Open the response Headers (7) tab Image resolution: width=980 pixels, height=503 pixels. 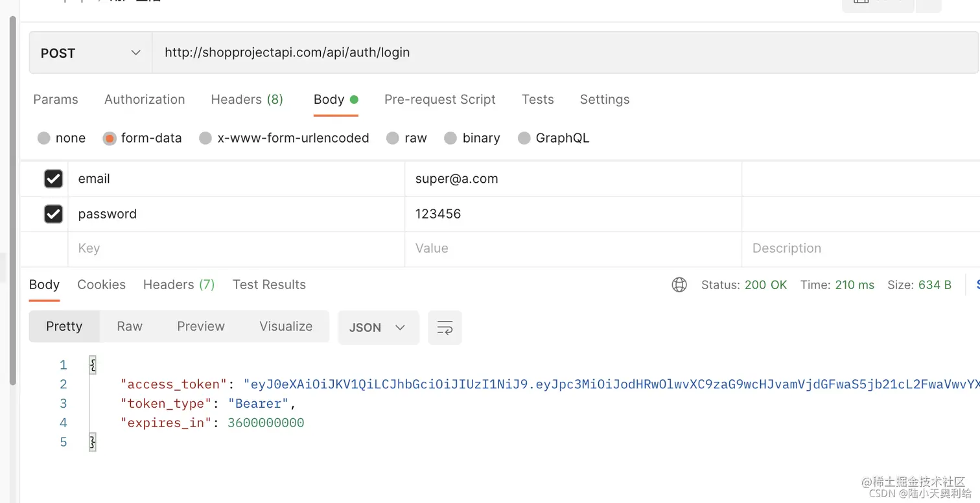(x=179, y=285)
